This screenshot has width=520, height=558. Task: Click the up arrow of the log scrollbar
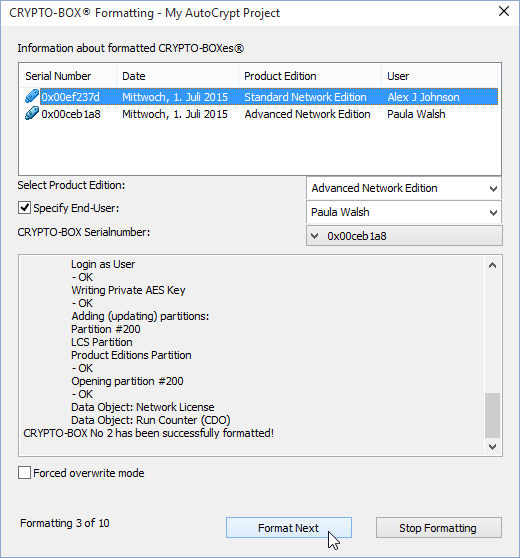(492, 265)
